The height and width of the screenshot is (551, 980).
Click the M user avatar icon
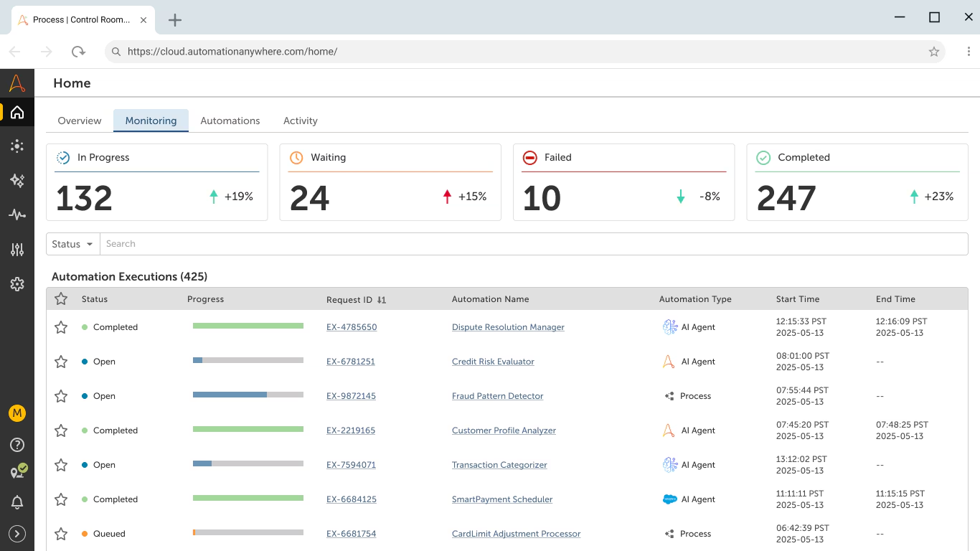click(17, 413)
